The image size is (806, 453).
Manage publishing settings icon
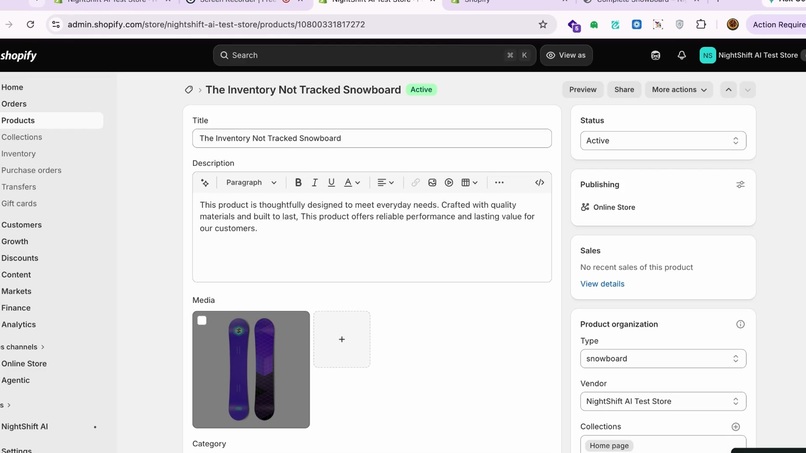point(740,185)
